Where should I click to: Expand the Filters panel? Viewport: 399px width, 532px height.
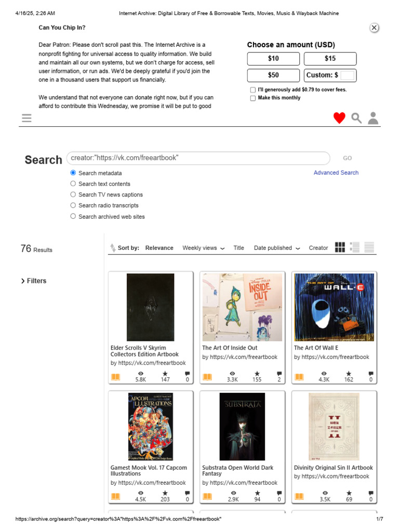coord(33,281)
